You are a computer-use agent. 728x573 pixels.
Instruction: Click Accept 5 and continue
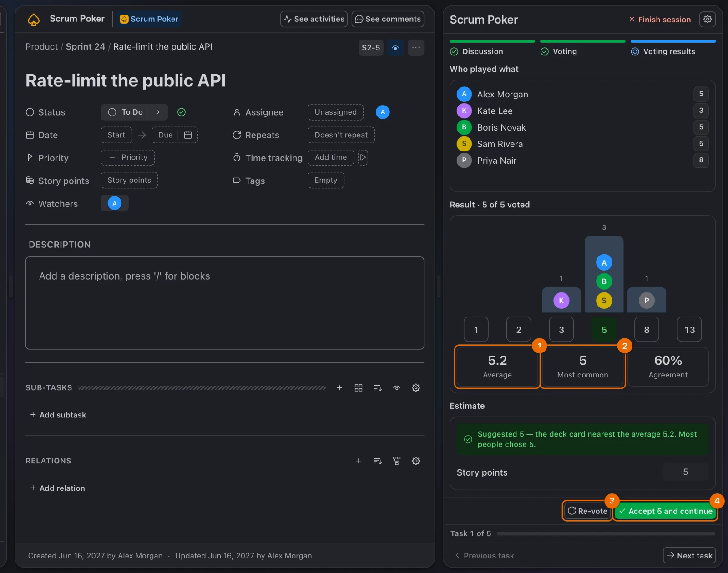[666, 511]
